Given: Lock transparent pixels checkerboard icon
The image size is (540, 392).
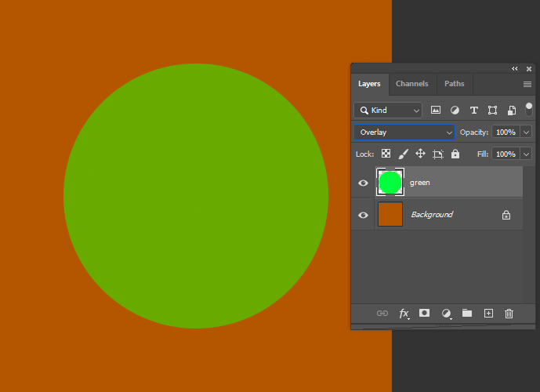Looking at the screenshot, I should click(x=386, y=154).
